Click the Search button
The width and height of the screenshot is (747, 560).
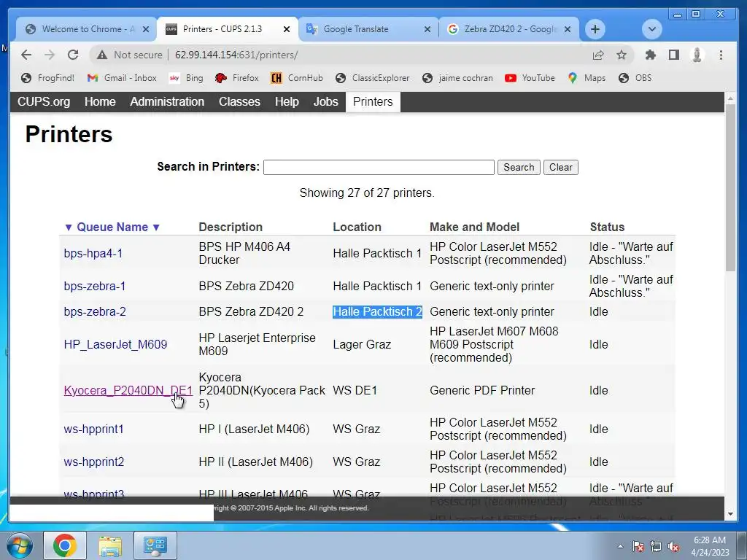[x=519, y=167]
